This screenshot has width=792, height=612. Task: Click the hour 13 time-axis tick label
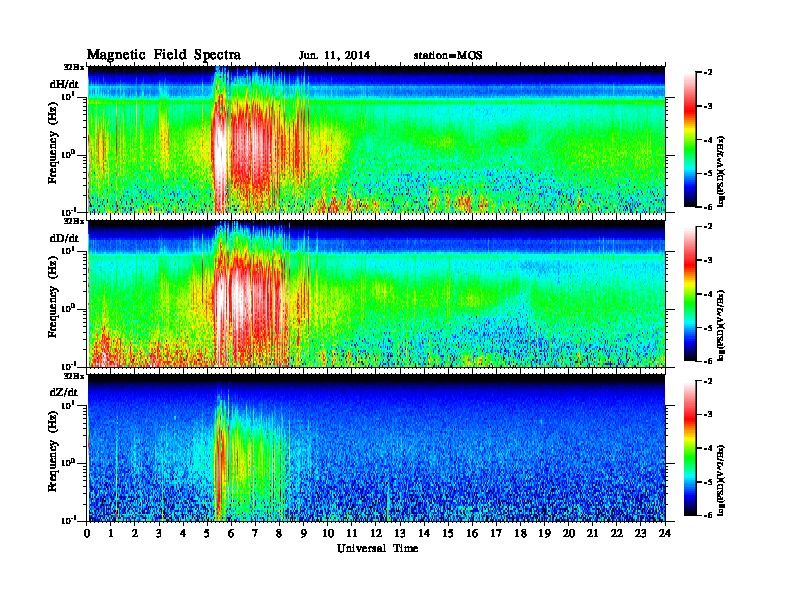[x=400, y=533]
